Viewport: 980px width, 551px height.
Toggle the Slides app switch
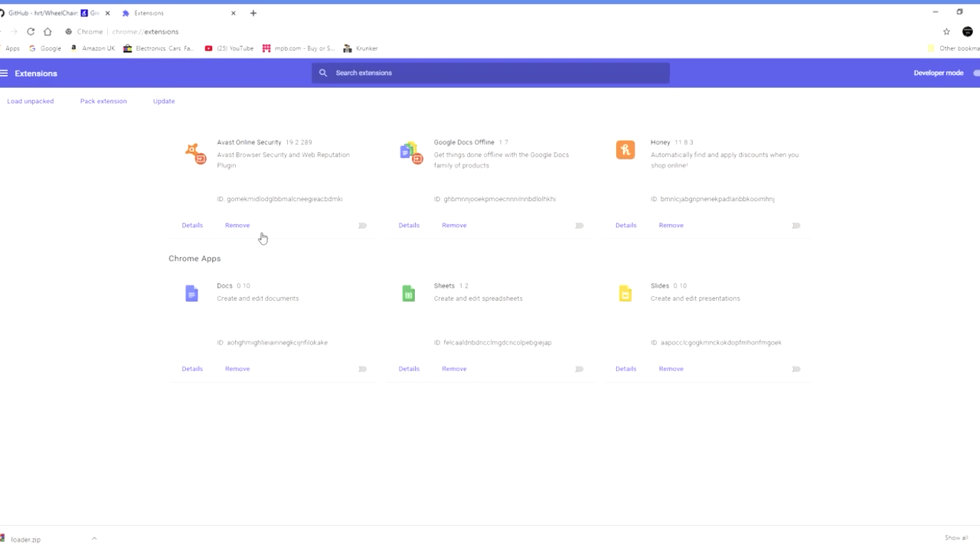tap(795, 369)
